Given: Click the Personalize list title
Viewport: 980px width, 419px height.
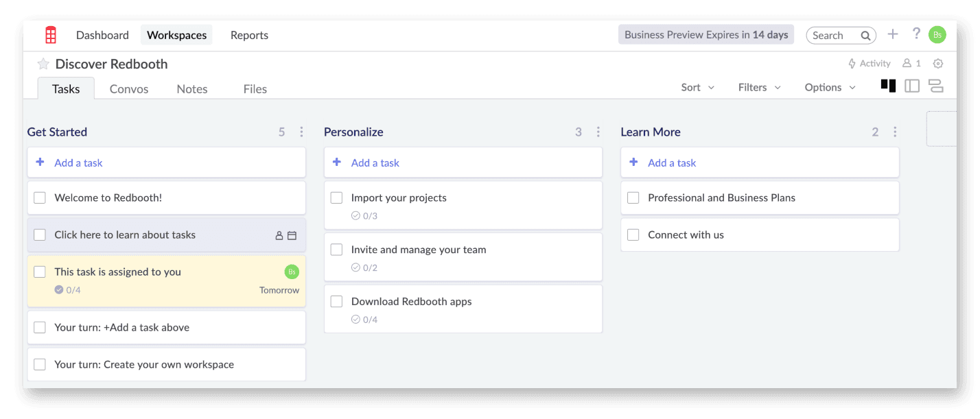Looking at the screenshot, I should [353, 132].
